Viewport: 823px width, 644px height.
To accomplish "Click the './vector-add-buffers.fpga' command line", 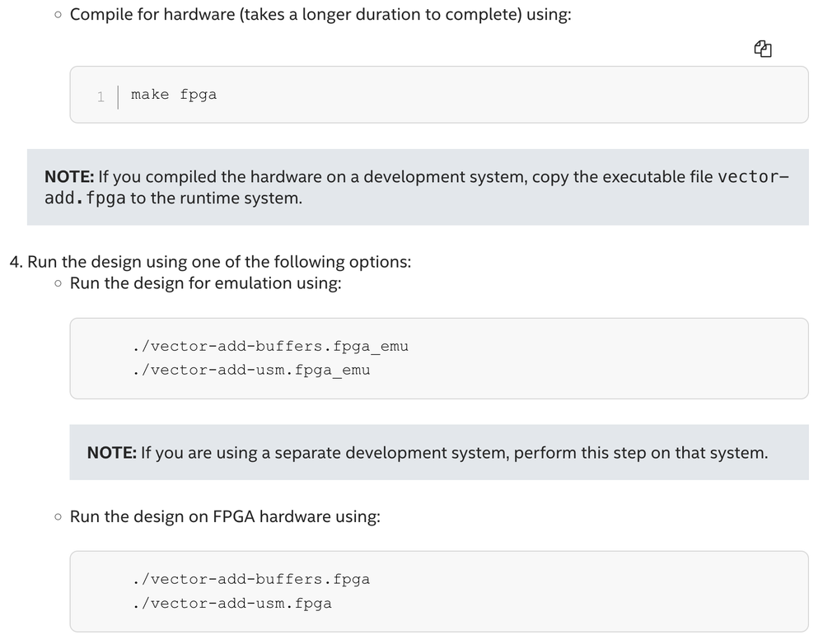I will point(250,579).
